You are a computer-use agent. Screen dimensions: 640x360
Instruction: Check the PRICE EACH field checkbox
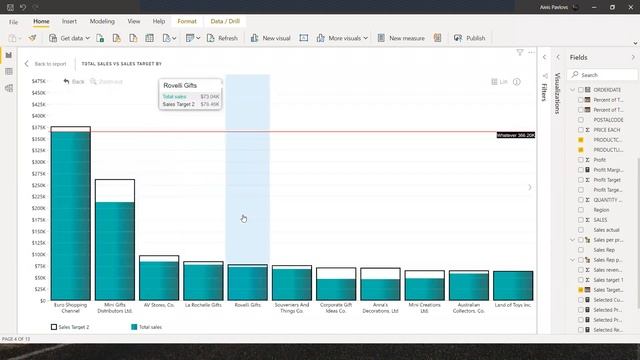coord(581,130)
